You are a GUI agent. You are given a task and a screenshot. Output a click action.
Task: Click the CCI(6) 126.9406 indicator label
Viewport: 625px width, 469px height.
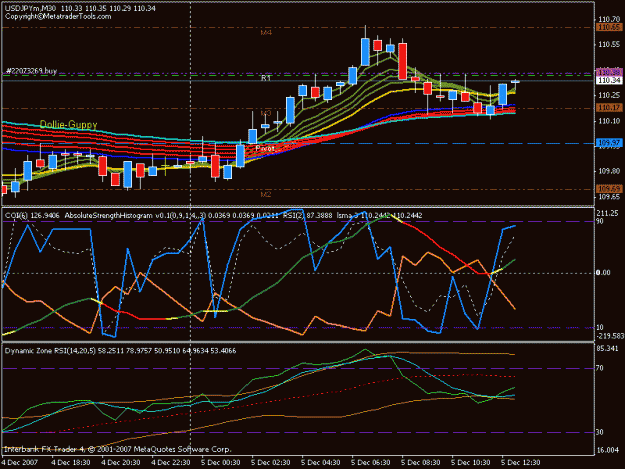(x=32, y=216)
